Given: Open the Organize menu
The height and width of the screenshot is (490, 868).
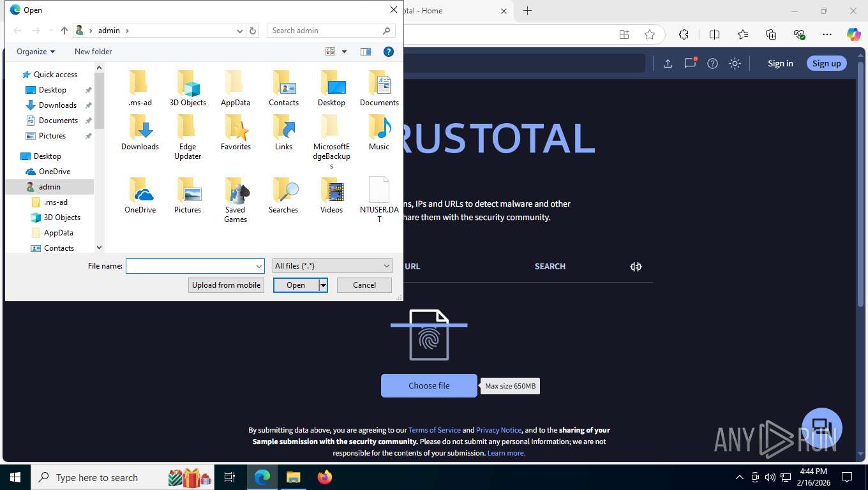Looking at the screenshot, I should [36, 52].
